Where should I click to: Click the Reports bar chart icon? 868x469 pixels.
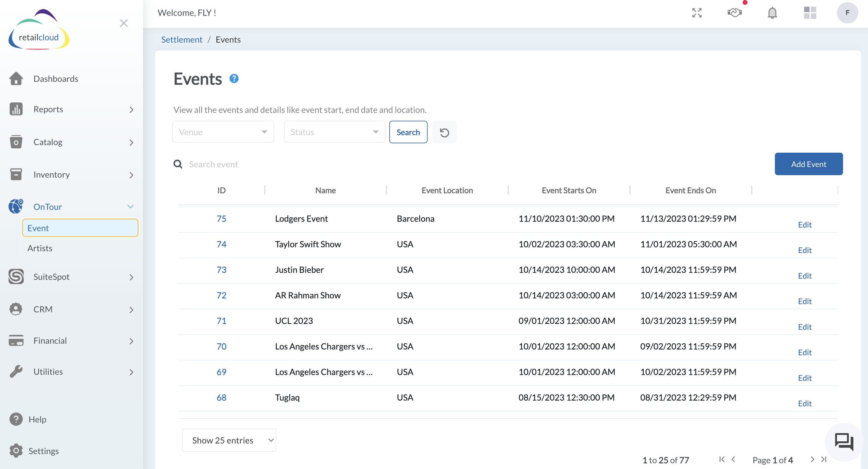click(16, 109)
